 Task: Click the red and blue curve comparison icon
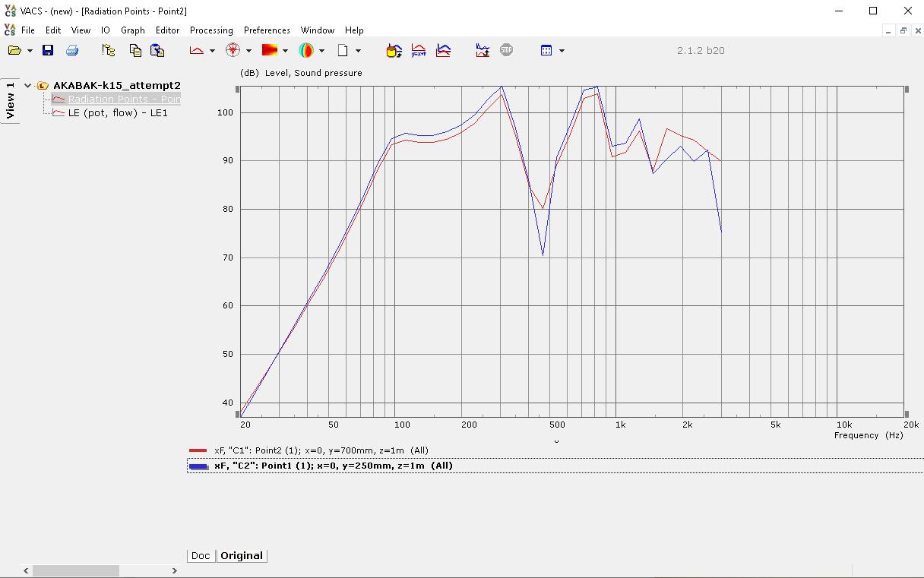443,50
